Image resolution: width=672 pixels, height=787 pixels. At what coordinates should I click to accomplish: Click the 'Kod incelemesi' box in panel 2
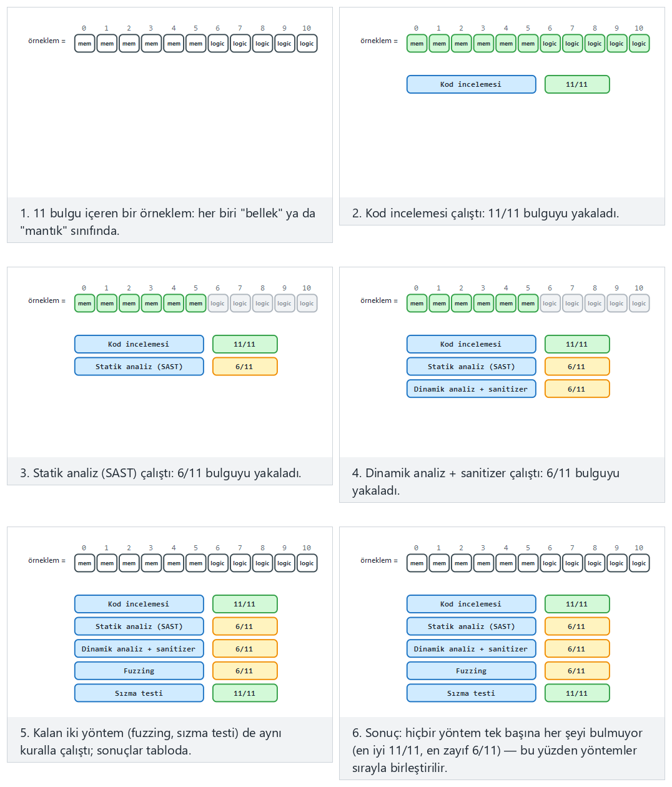click(471, 84)
